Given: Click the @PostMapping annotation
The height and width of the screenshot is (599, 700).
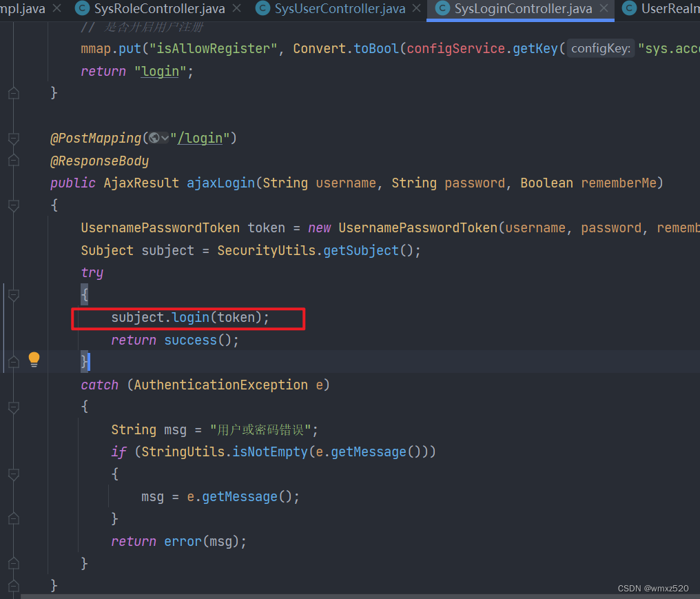Looking at the screenshot, I should [x=96, y=138].
